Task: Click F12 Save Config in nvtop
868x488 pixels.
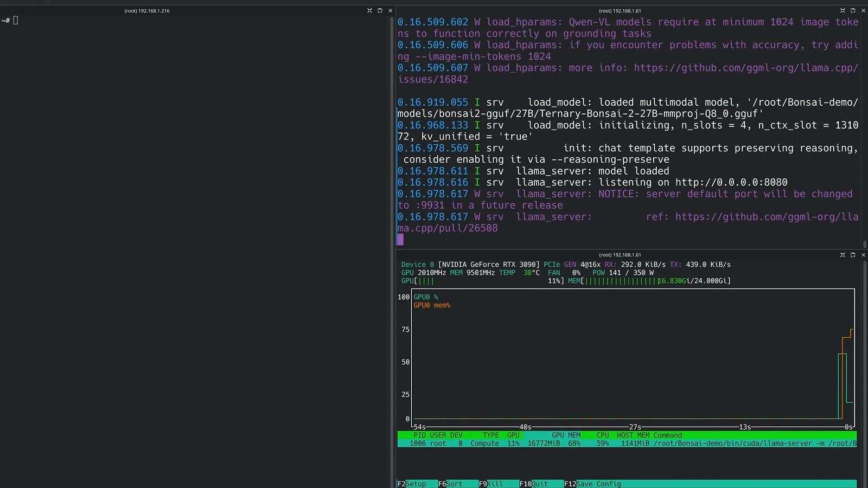Action: [x=592, y=484]
